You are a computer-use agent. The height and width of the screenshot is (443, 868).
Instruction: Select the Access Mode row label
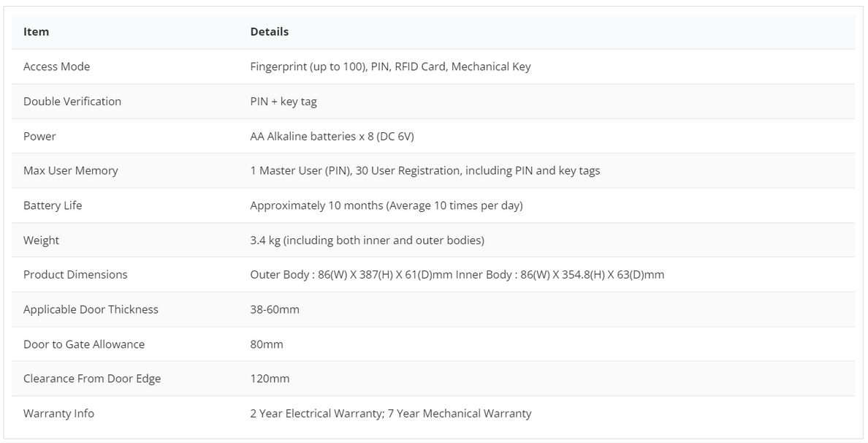click(56, 67)
